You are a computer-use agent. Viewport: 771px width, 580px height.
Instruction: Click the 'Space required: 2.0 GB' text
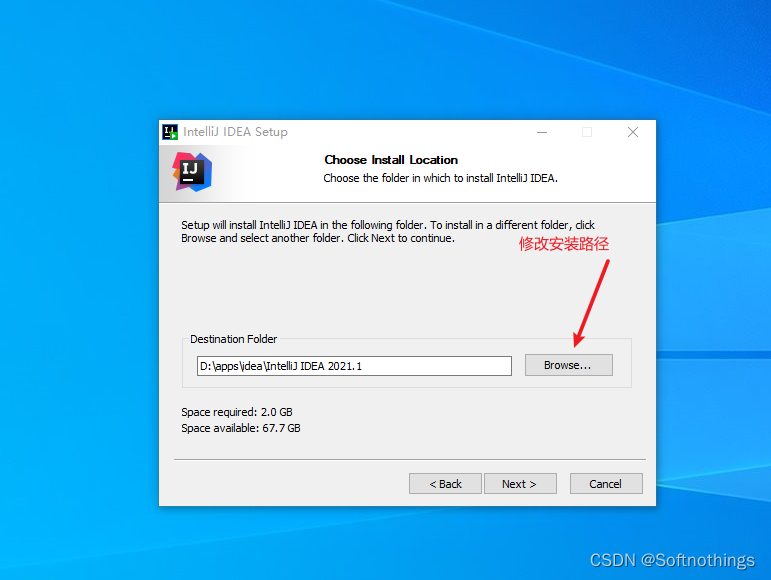click(237, 412)
